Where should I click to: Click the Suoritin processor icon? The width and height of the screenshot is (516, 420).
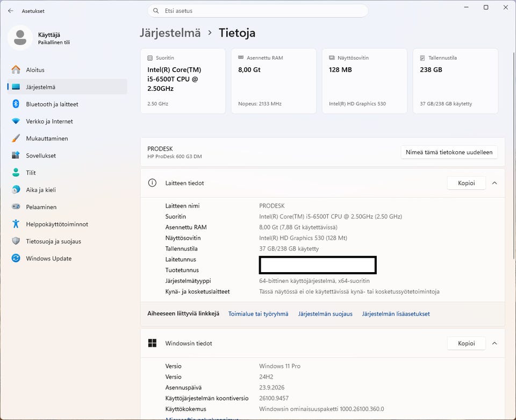[x=150, y=58]
